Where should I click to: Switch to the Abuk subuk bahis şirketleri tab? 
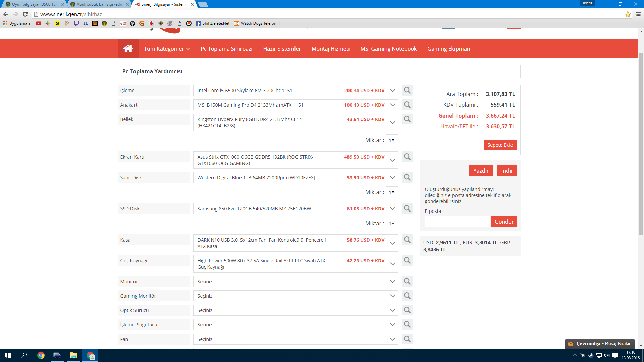click(99, 4)
